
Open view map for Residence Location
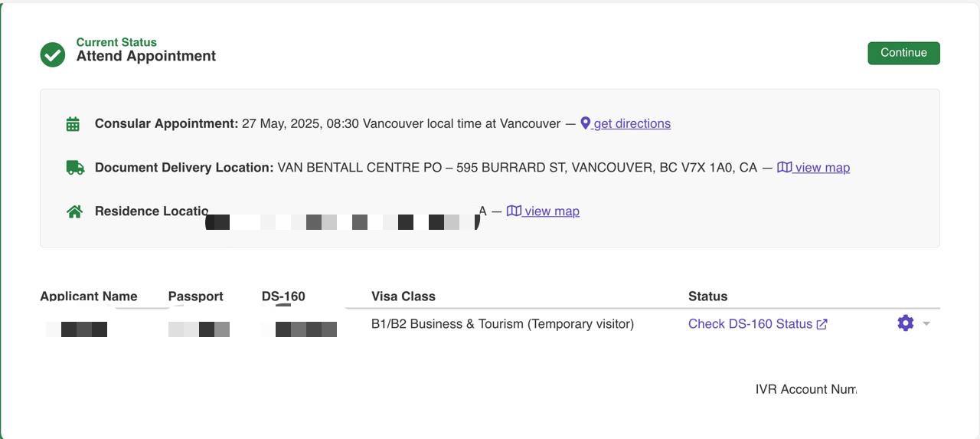[x=543, y=211]
